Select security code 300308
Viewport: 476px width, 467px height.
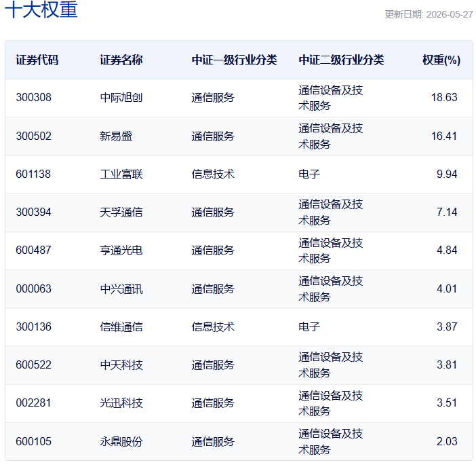click(x=34, y=98)
